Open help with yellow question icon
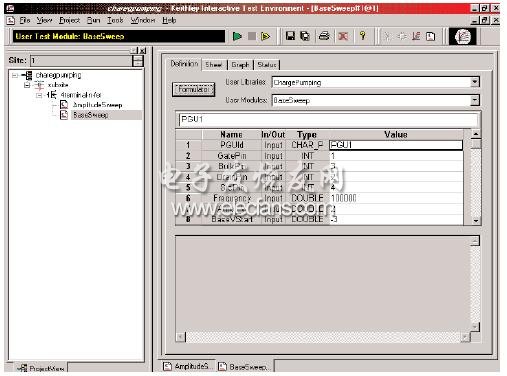Viewport: 507px width, 376px height. point(363,35)
